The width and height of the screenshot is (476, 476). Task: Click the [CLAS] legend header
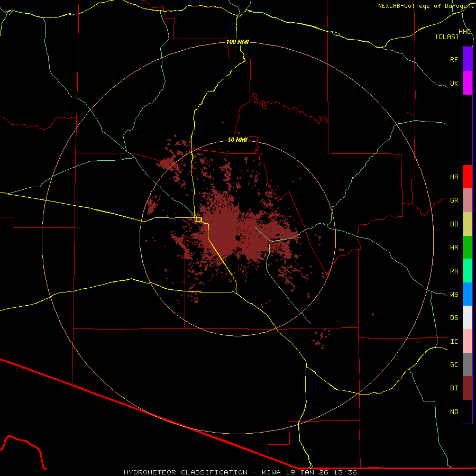446,36
